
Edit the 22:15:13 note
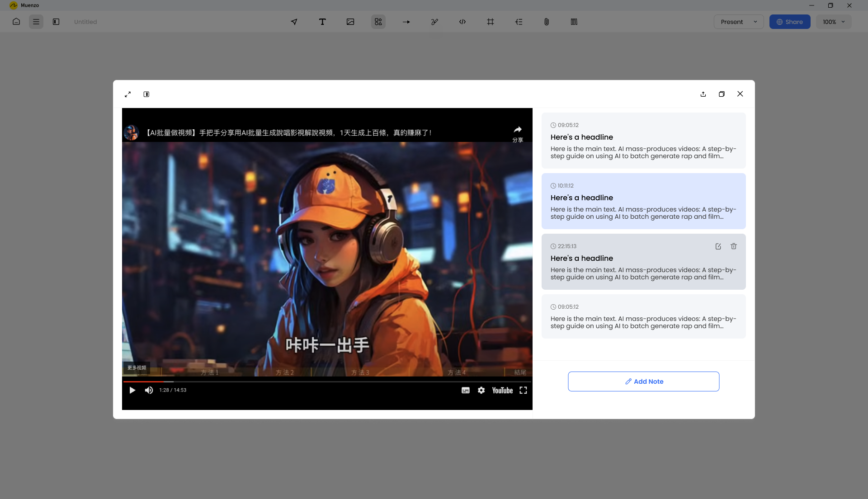[718, 246]
